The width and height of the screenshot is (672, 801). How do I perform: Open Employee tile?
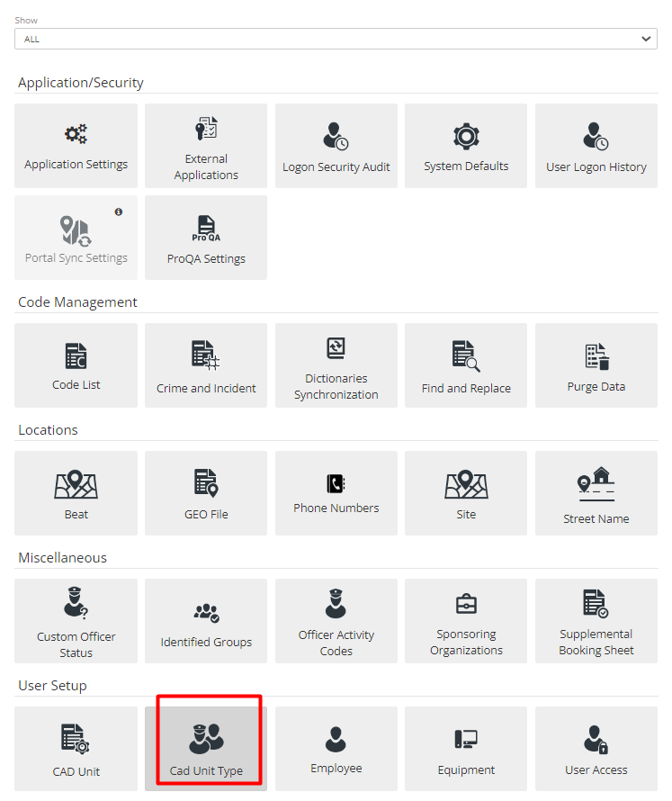tap(336, 749)
